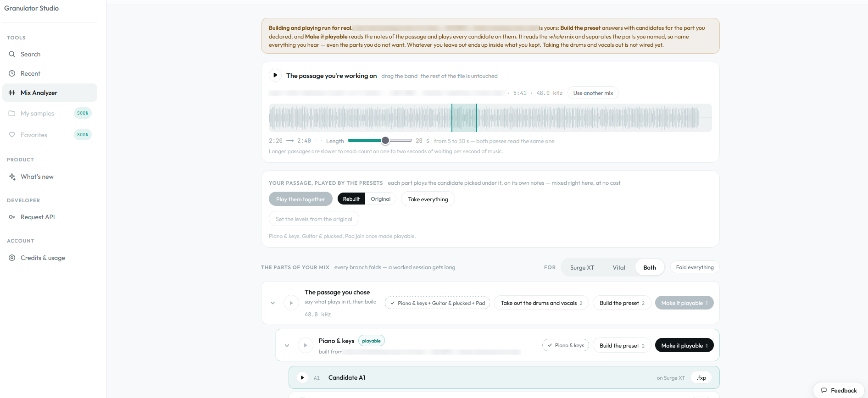Click the Mix Analyzer waveform icon
868x398 pixels.
pyautogui.click(x=12, y=93)
